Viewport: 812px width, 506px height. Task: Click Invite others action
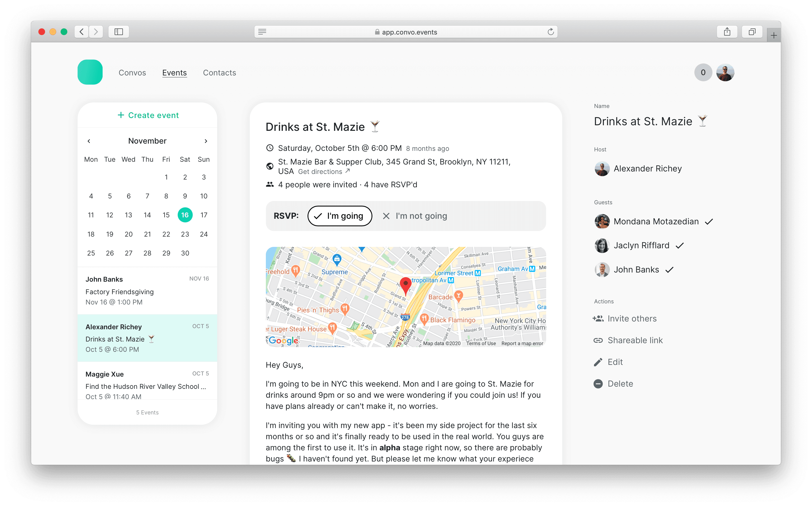click(x=625, y=319)
